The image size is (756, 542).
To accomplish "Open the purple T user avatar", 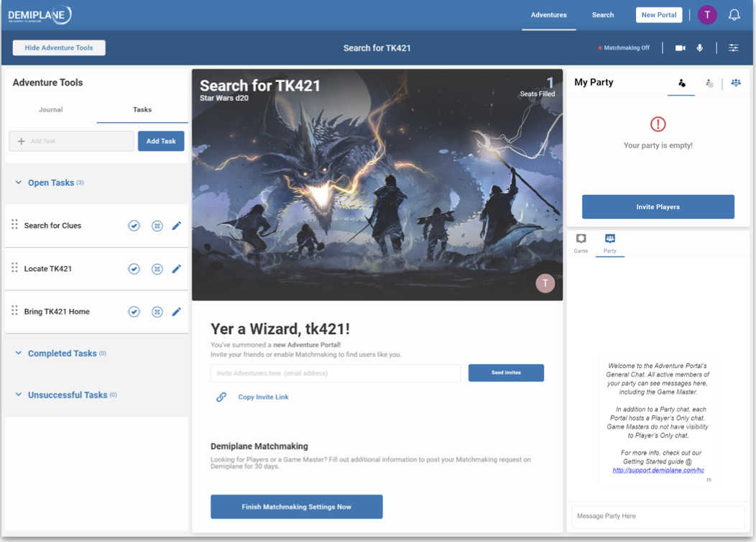I will (x=707, y=15).
